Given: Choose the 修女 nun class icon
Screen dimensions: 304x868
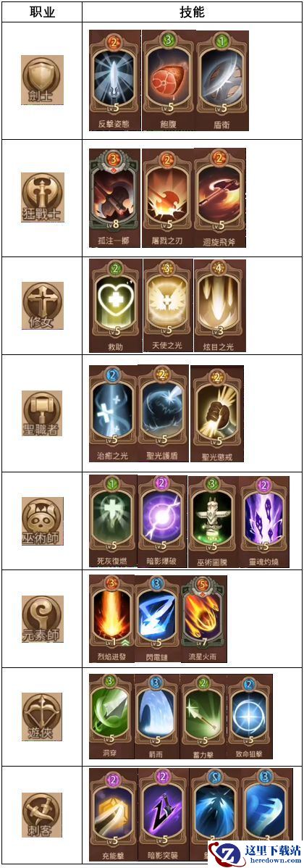Looking at the screenshot, I should click(43, 306).
